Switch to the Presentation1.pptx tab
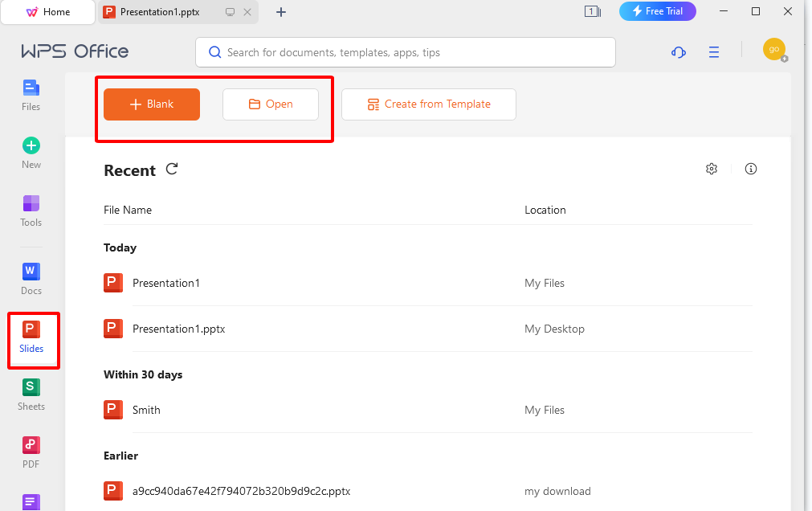Image resolution: width=812 pixels, height=511 pixels. [x=161, y=12]
